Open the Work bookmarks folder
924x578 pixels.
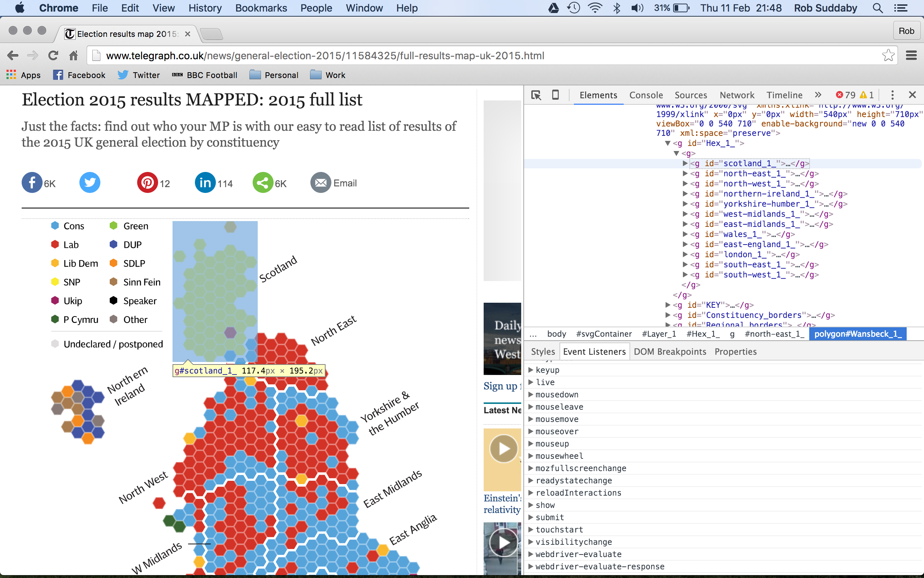328,75
